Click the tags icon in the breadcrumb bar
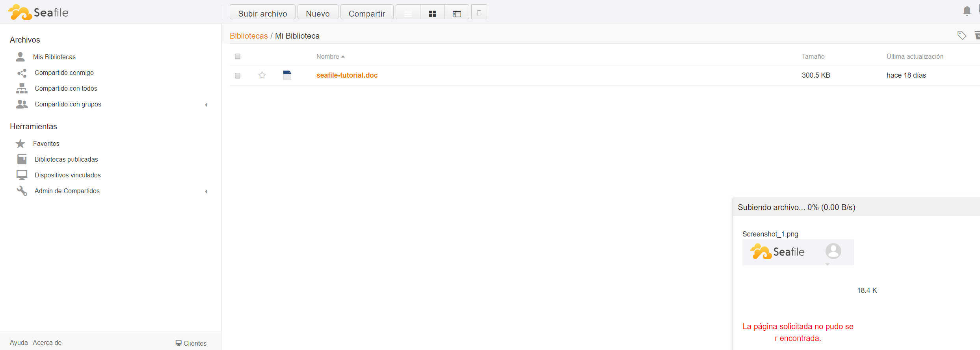 (x=961, y=35)
